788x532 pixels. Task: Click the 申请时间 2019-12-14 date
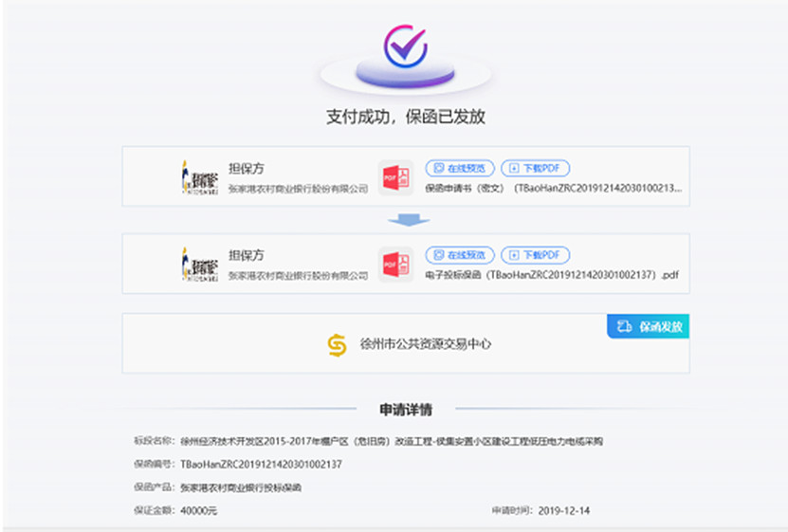tap(563, 511)
